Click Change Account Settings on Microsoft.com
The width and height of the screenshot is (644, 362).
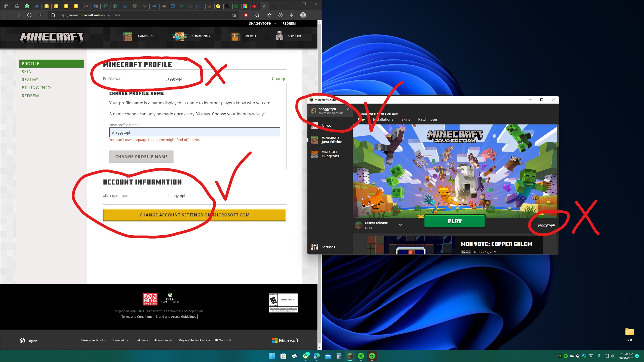(x=194, y=215)
